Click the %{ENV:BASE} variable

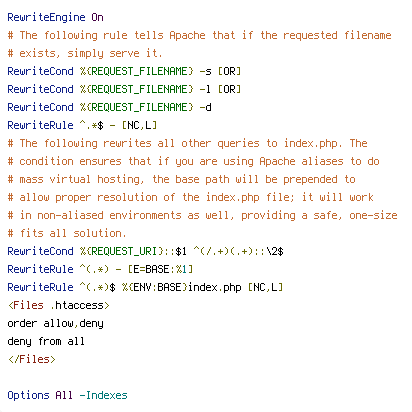tap(154, 287)
